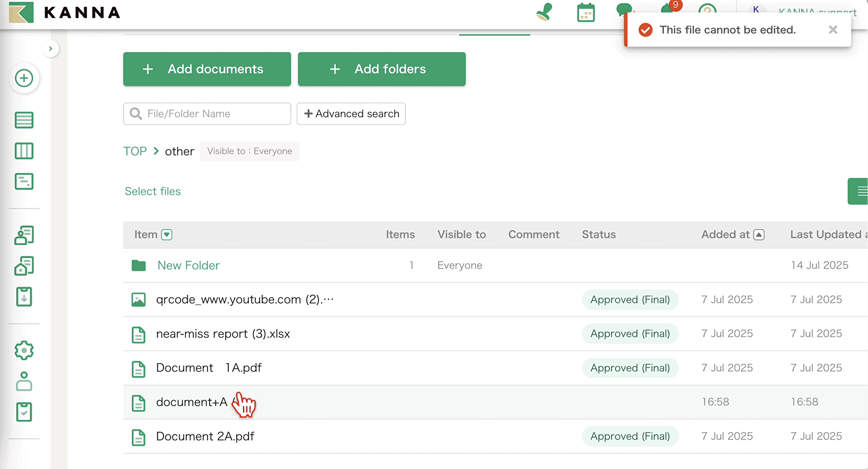Expand the left sidebar with chevron
The width and height of the screenshot is (868, 469).
coord(51,49)
